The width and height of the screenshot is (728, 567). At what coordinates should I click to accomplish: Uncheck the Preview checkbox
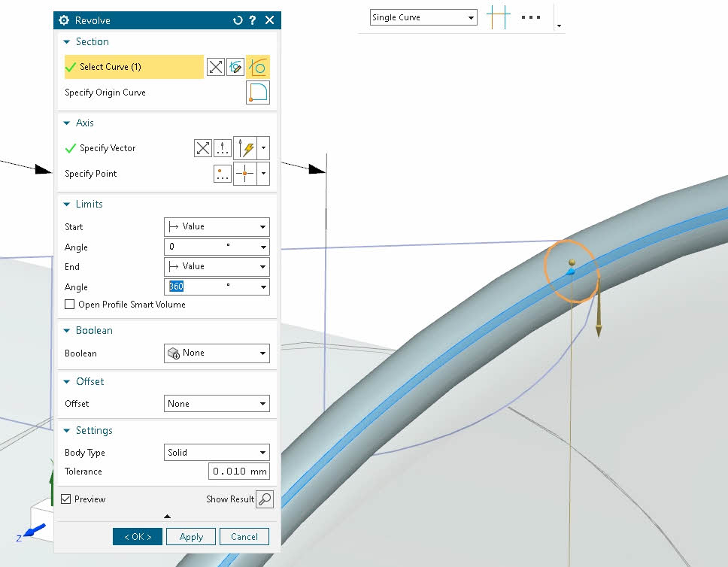[66, 499]
